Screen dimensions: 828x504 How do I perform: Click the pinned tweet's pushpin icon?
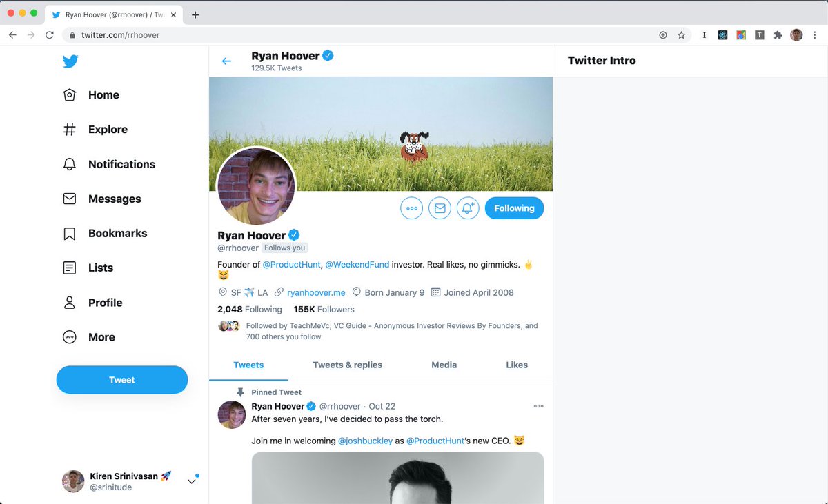point(240,392)
